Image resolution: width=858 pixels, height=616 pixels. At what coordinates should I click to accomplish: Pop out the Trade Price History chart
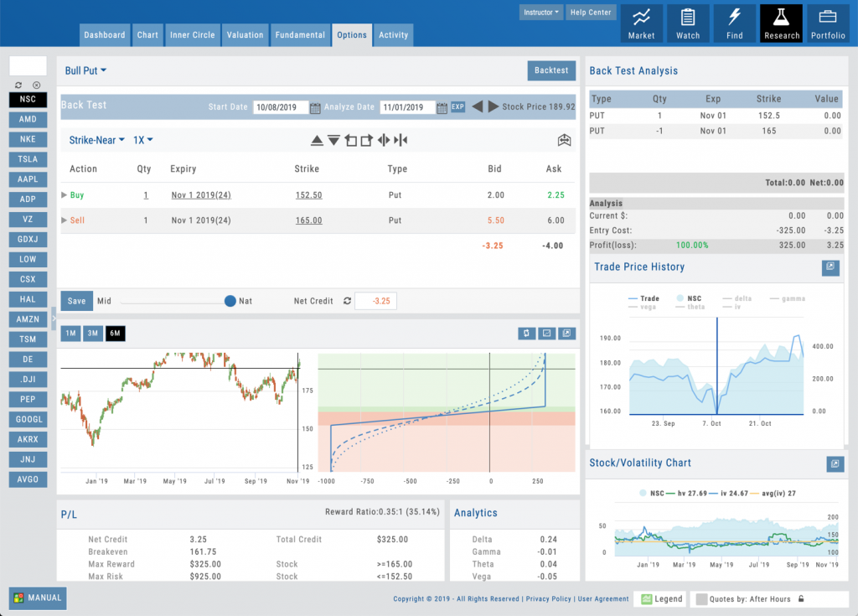[830, 267]
